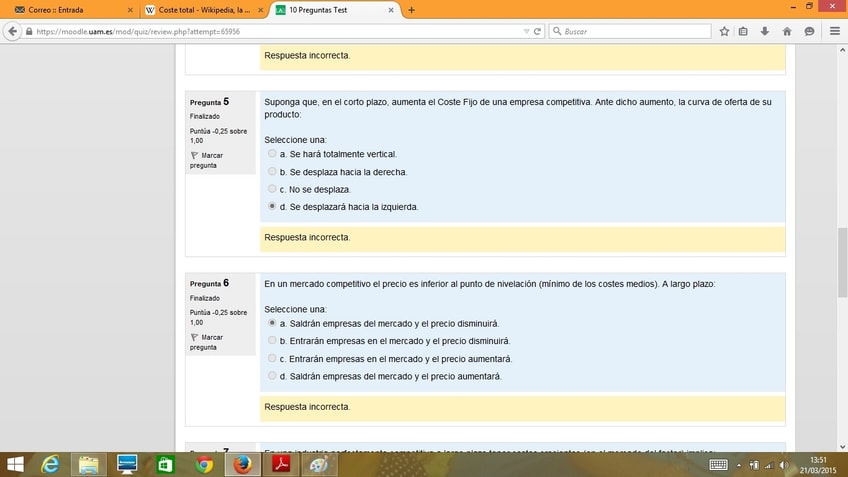Close the 10 Preguntas Test tab
The image size is (848, 477).
[390, 10]
